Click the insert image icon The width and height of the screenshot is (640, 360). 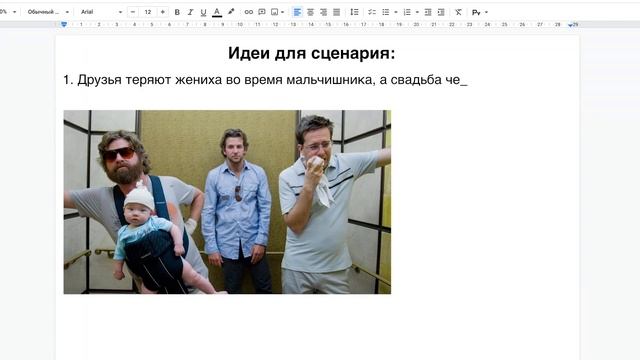(x=275, y=12)
